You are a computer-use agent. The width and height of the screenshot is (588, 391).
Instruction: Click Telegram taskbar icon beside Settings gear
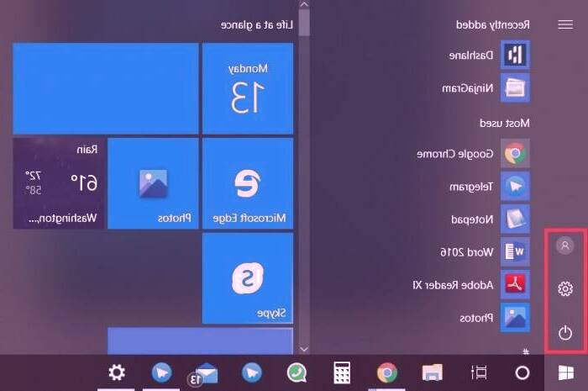coord(161,373)
